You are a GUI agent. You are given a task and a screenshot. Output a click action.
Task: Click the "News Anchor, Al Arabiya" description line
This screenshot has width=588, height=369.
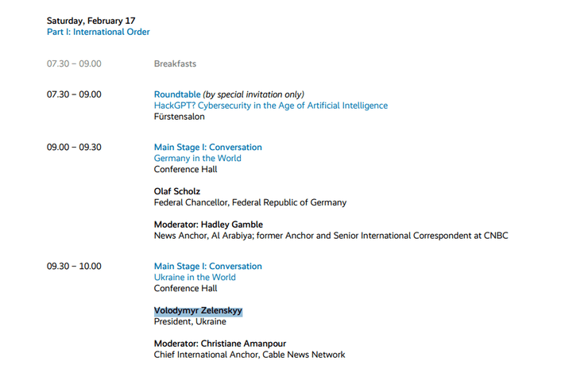(331, 236)
